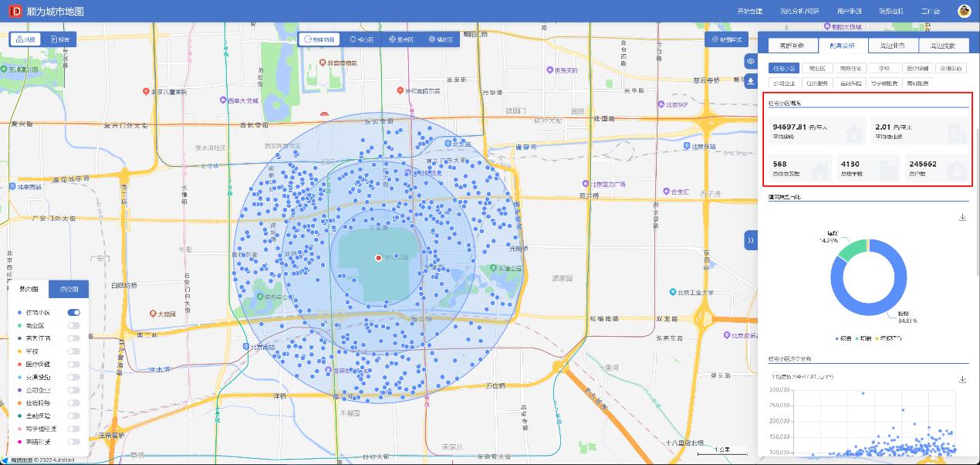
Task: Click the red center marker on map
Action: pos(378,257)
